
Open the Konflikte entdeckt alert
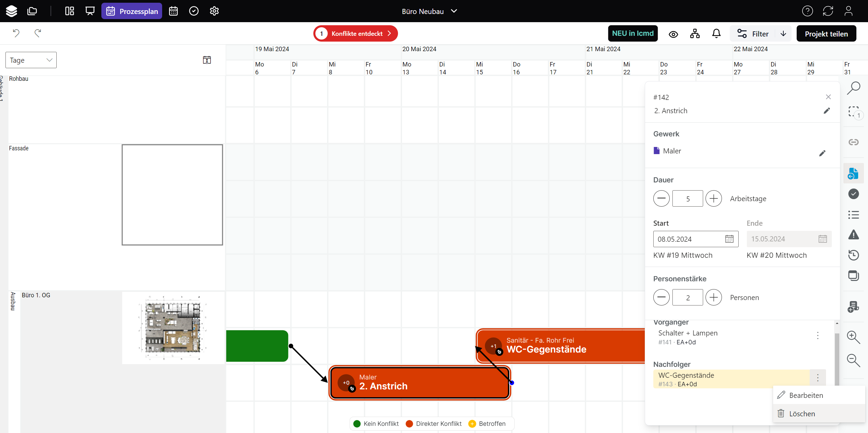click(x=355, y=33)
